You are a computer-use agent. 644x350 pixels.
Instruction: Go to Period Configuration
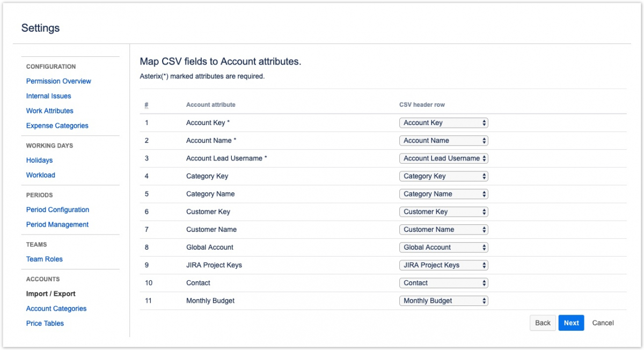pyautogui.click(x=57, y=210)
